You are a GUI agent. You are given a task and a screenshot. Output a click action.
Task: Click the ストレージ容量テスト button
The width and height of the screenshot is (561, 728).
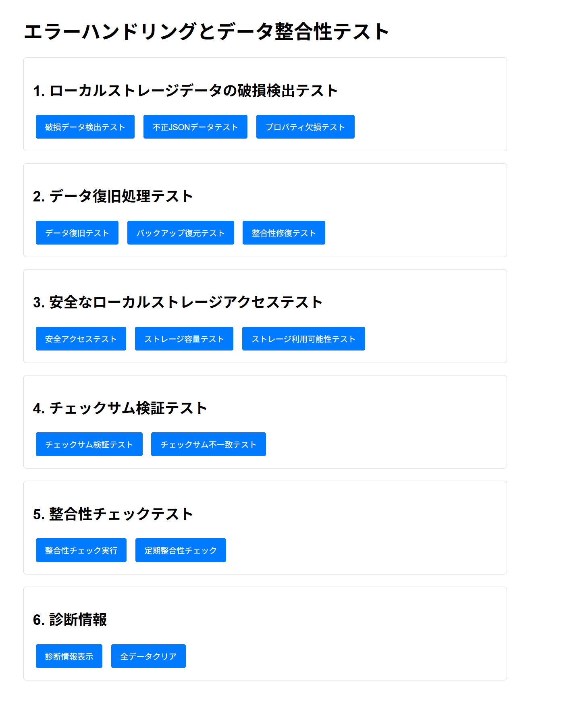tap(184, 339)
